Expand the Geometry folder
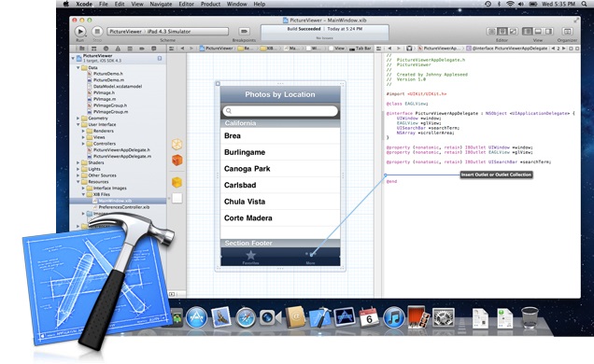This screenshot has height=364, width=594. [78, 119]
